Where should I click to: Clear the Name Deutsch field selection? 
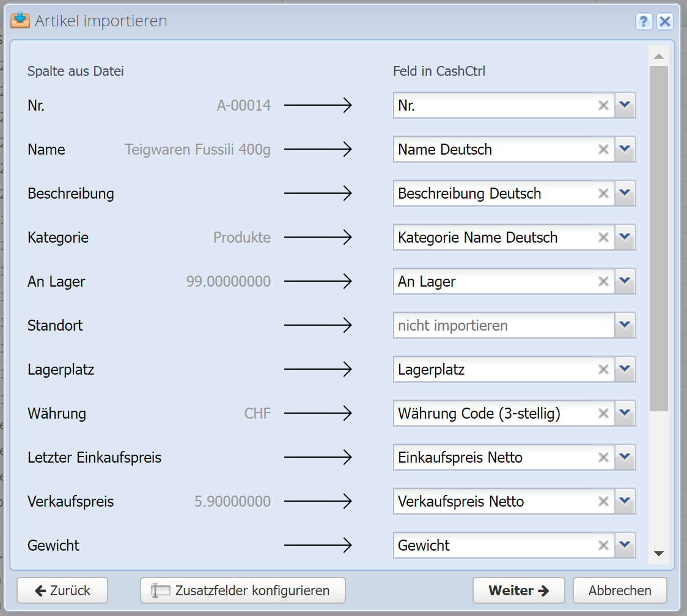coord(603,150)
